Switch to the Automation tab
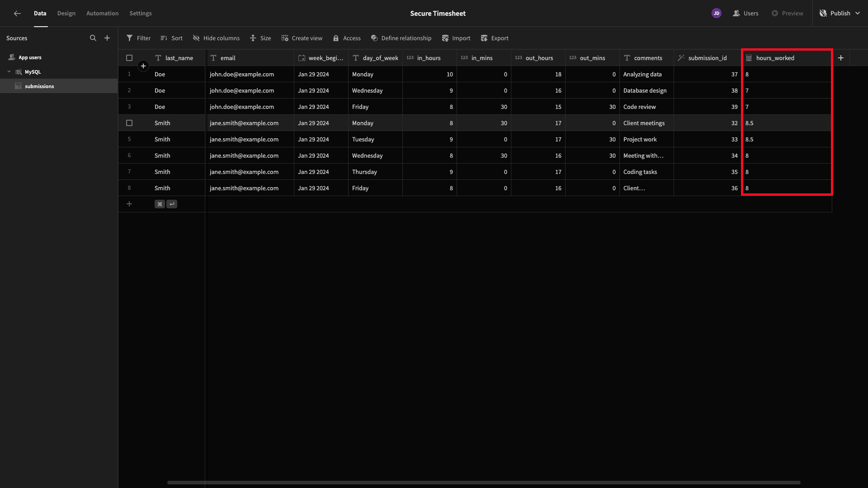Image resolution: width=868 pixels, height=488 pixels. (103, 13)
